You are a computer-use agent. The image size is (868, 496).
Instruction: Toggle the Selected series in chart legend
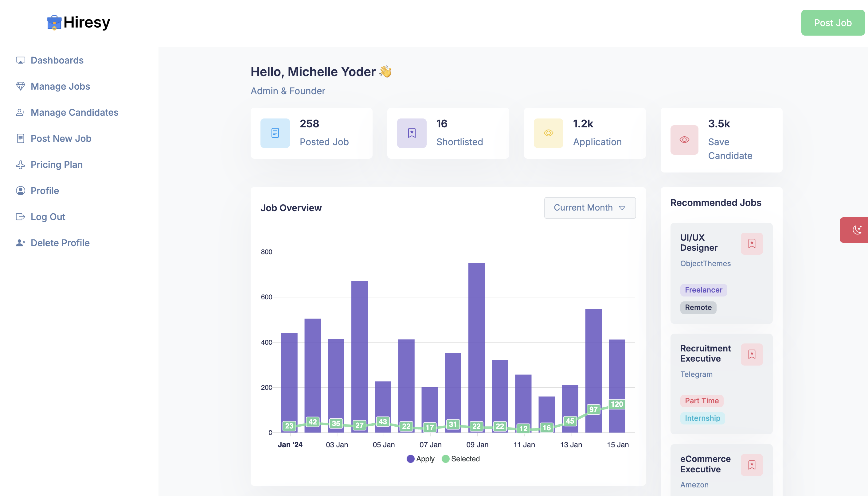tap(461, 459)
